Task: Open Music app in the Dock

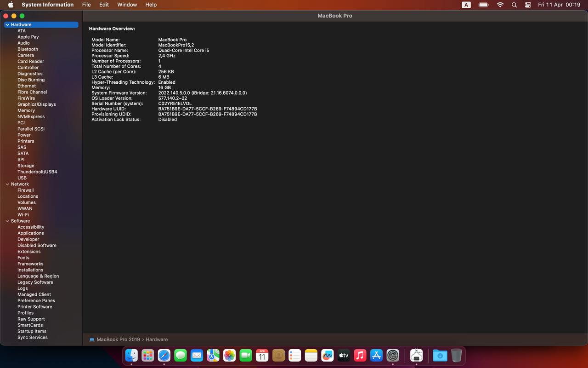Action: coord(360,355)
